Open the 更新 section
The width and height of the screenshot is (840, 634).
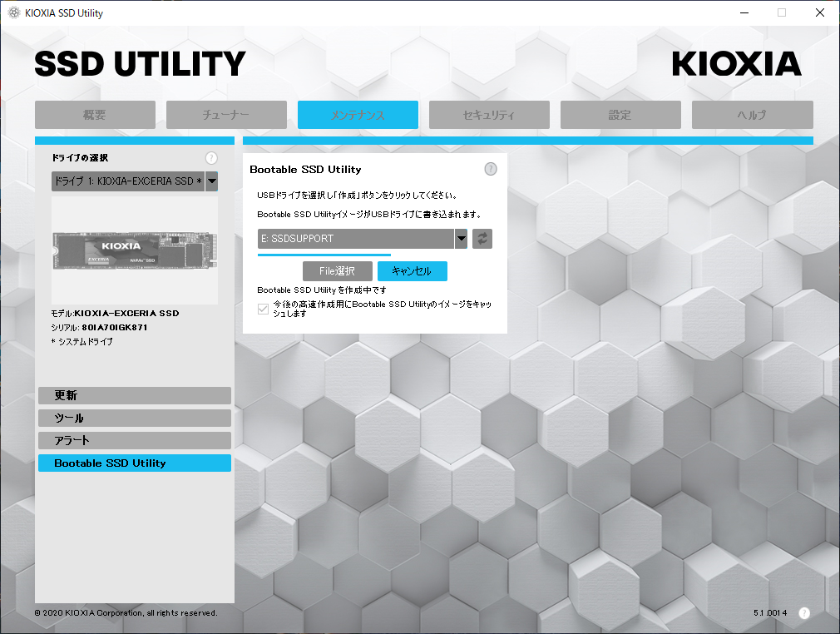pos(135,395)
